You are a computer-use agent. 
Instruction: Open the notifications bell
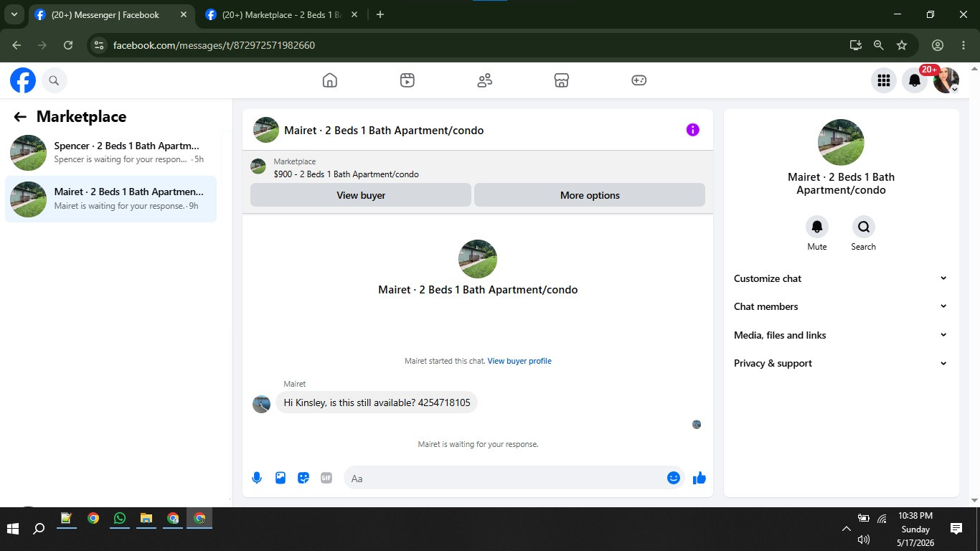pyautogui.click(x=915, y=80)
